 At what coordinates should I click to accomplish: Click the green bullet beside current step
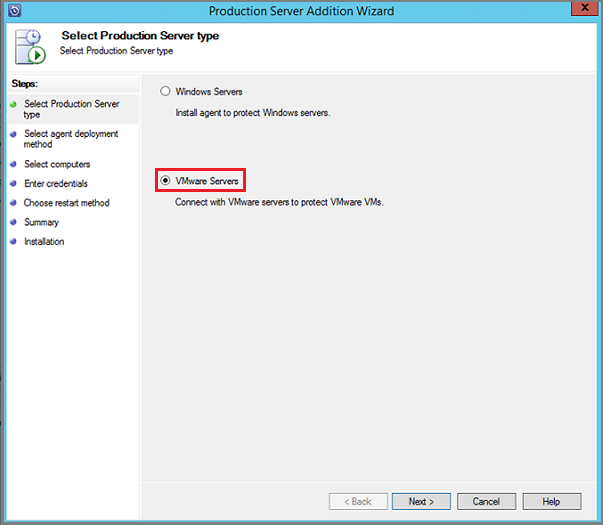click(x=13, y=104)
